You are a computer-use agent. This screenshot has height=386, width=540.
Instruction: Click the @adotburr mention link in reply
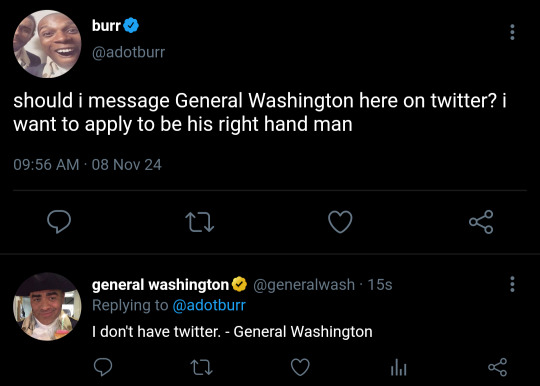[209, 305]
